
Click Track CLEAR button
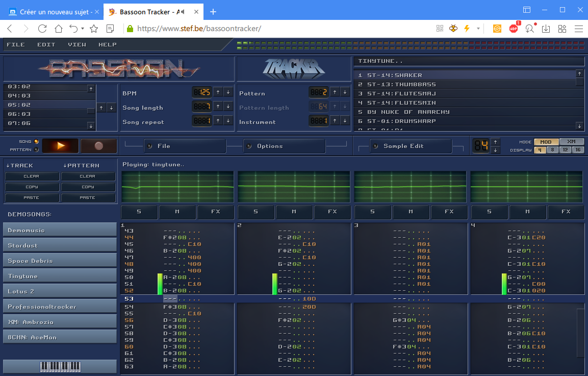32,176
